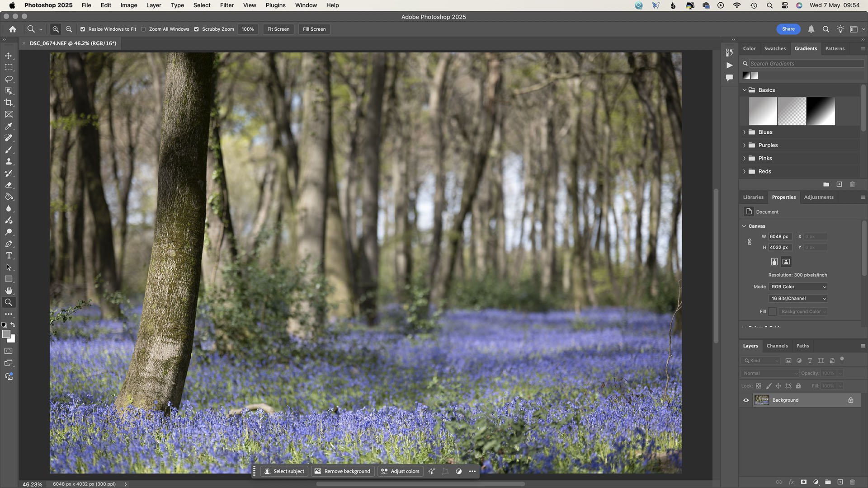The height and width of the screenshot is (488, 868).
Task: Select the Rectangular Marquee tool
Action: 9,67
